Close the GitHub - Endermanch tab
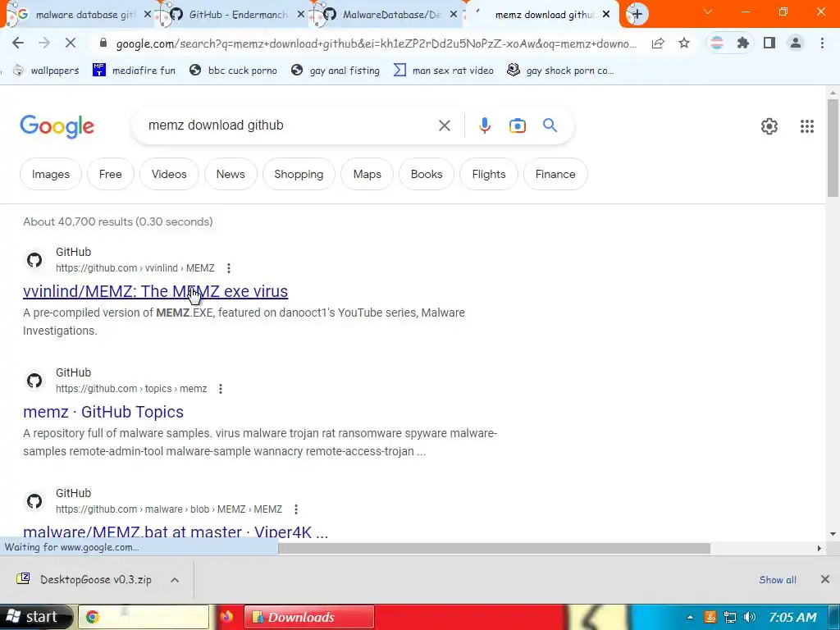This screenshot has width=840, height=630. click(x=301, y=15)
